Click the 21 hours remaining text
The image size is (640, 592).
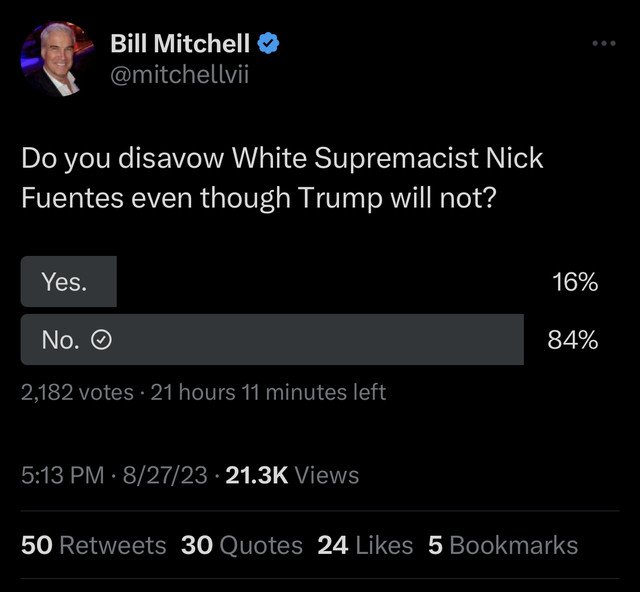(x=268, y=393)
